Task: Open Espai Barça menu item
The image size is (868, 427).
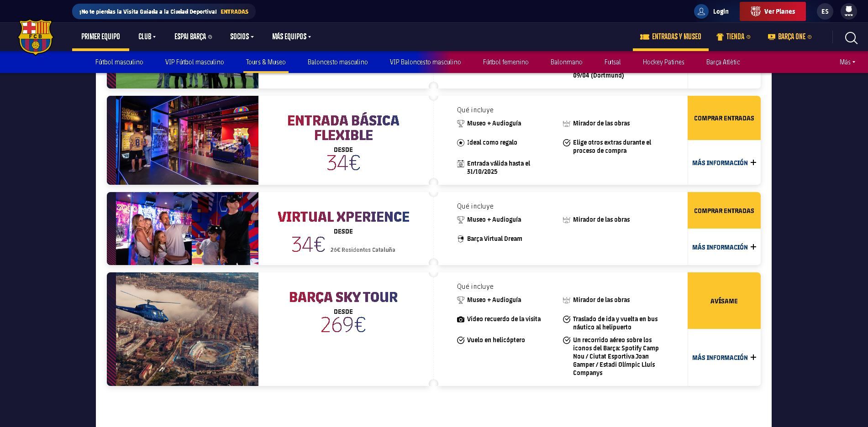Action: [193, 36]
